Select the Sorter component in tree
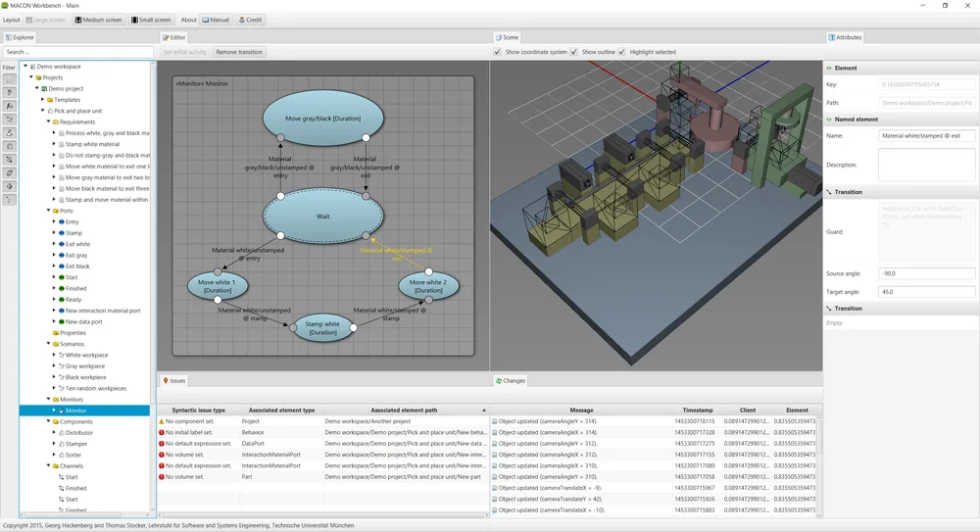 [x=73, y=456]
